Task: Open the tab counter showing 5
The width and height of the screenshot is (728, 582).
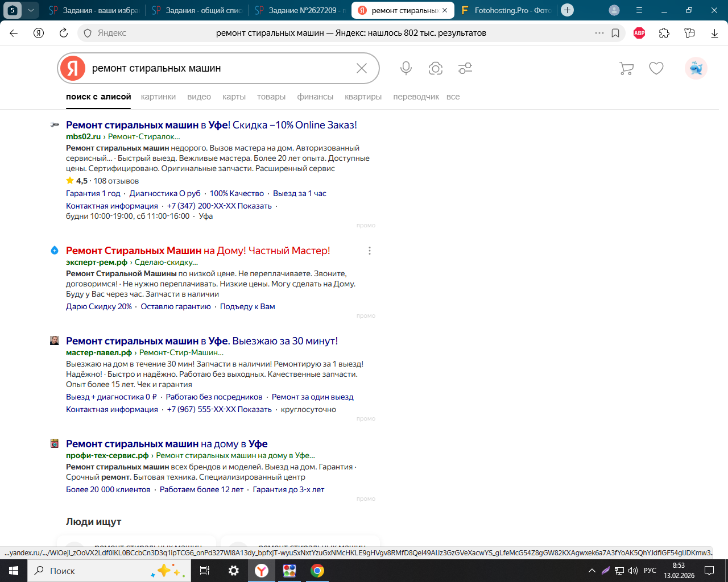Action: [x=13, y=10]
